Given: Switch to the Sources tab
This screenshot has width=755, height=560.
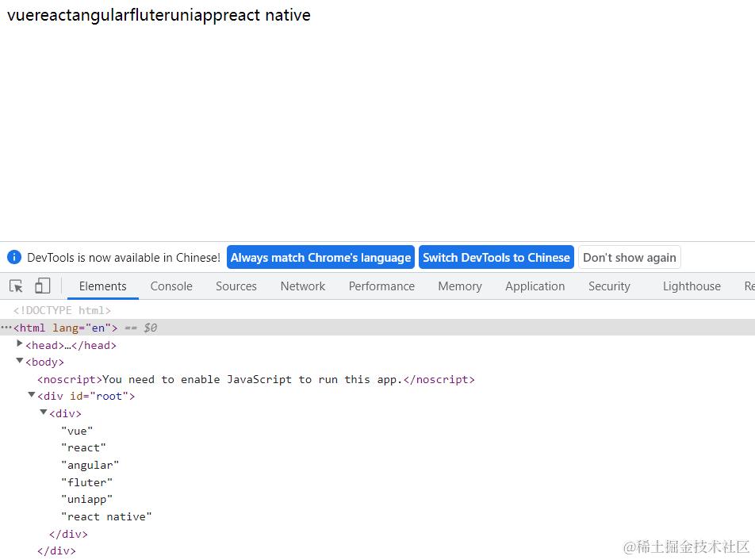Looking at the screenshot, I should pos(236,286).
